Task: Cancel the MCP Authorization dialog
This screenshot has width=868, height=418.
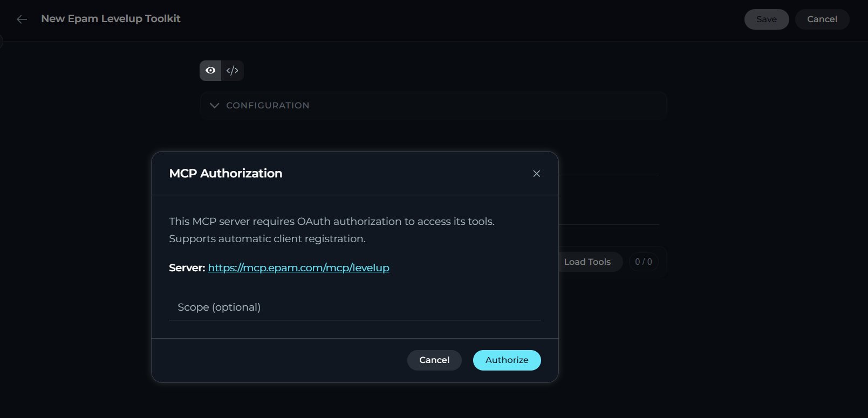Action: (x=434, y=360)
